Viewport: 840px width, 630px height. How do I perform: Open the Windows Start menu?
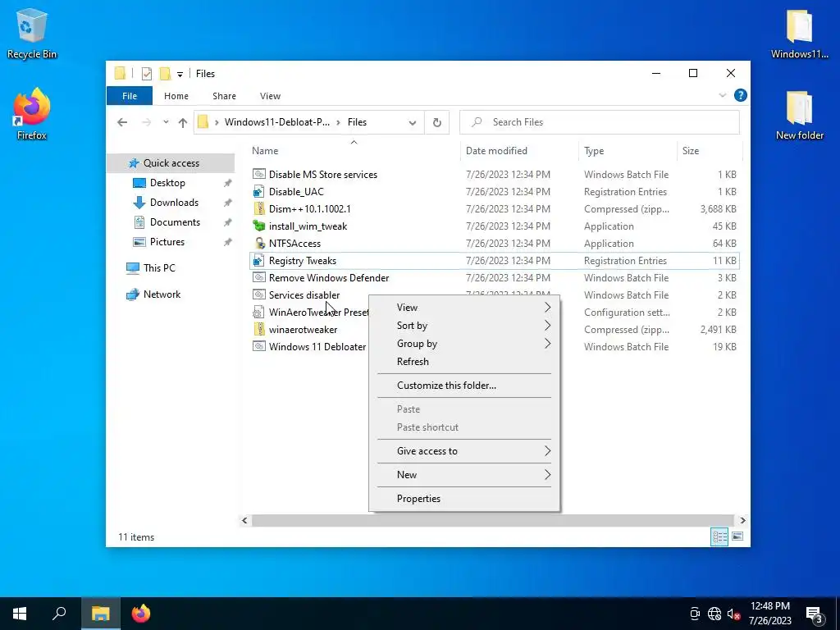click(20, 614)
